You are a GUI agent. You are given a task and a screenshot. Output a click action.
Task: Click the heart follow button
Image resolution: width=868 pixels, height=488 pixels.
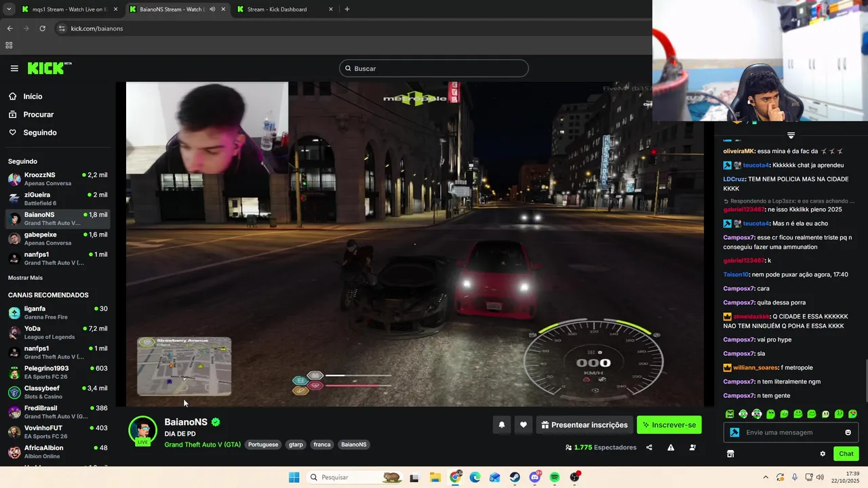pyautogui.click(x=524, y=425)
